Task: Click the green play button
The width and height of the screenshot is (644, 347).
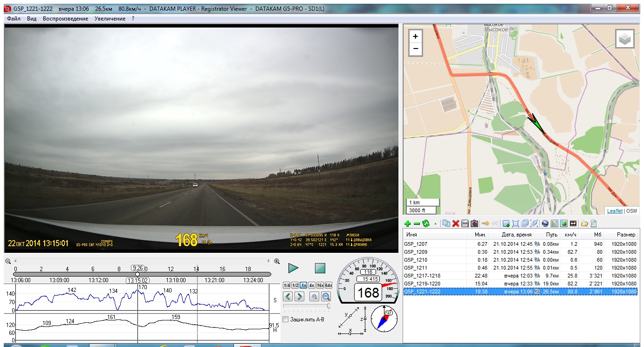Action: coord(293,268)
